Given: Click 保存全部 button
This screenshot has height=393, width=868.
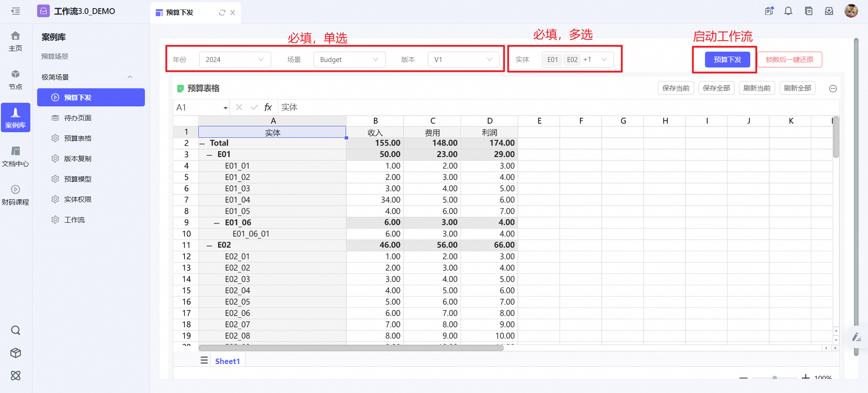Looking at the screenshot, I should coord(716,88).
